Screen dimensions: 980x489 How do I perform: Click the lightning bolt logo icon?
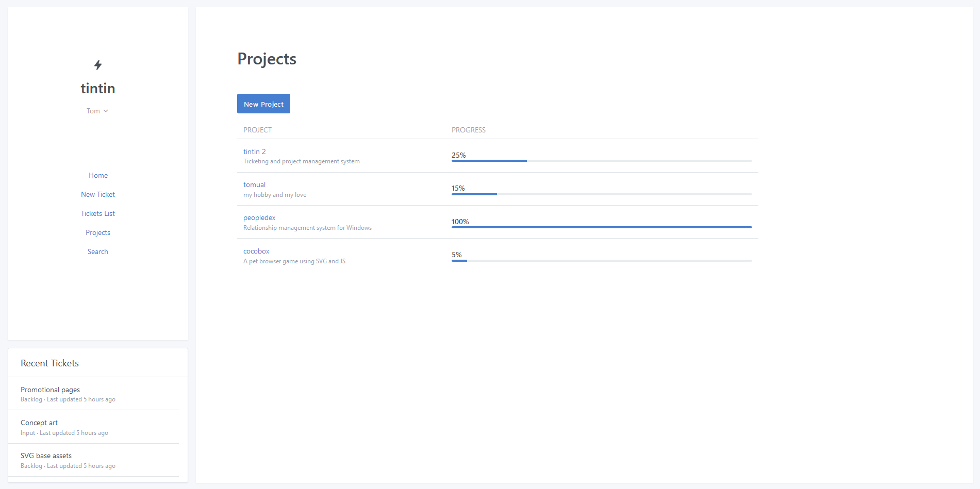point(98,65)
